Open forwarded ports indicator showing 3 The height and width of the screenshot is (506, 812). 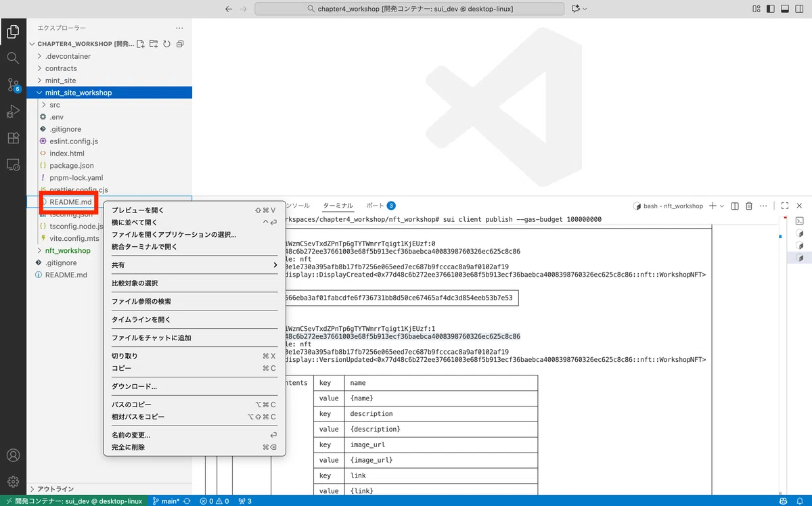pos(244,501)
